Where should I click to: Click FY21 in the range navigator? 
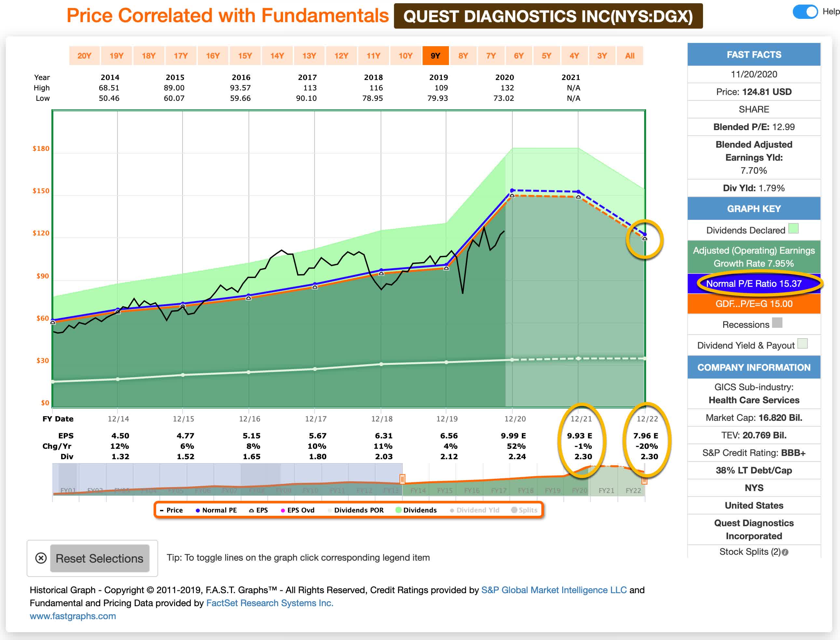606,491
